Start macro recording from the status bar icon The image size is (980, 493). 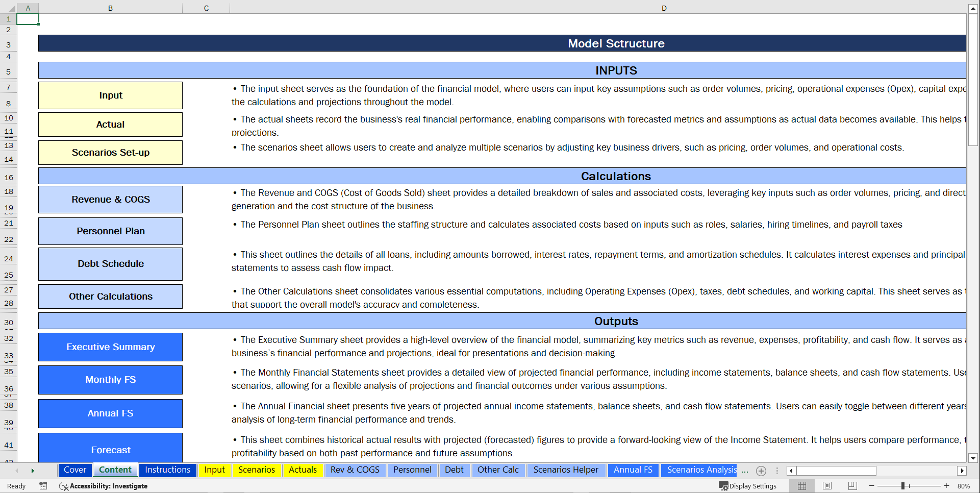click(x=43, y=486)
